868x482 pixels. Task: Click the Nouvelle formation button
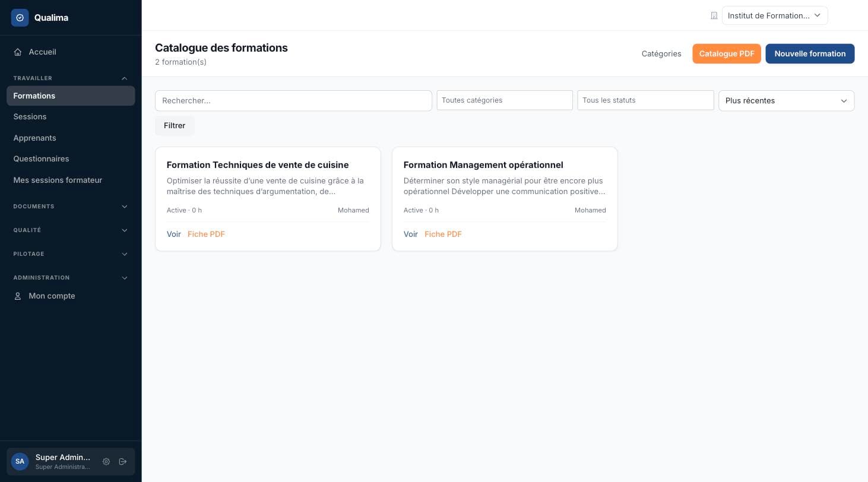coord(810,53)
